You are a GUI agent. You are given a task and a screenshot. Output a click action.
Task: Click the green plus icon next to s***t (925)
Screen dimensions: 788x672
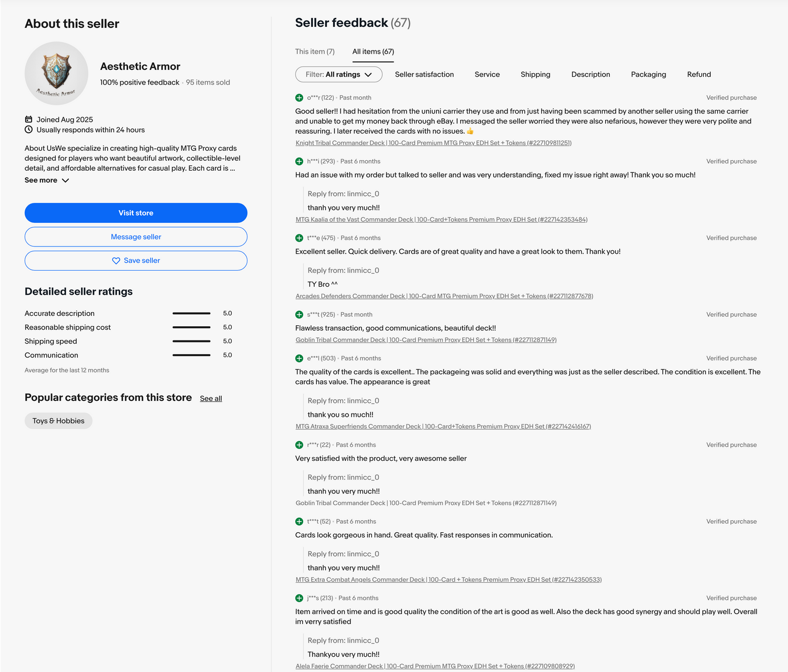point(299,315)
